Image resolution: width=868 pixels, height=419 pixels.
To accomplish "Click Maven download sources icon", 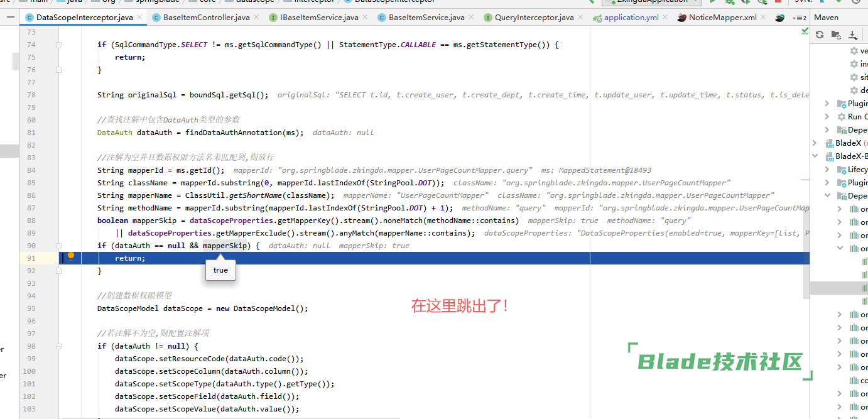I will 852,35.
